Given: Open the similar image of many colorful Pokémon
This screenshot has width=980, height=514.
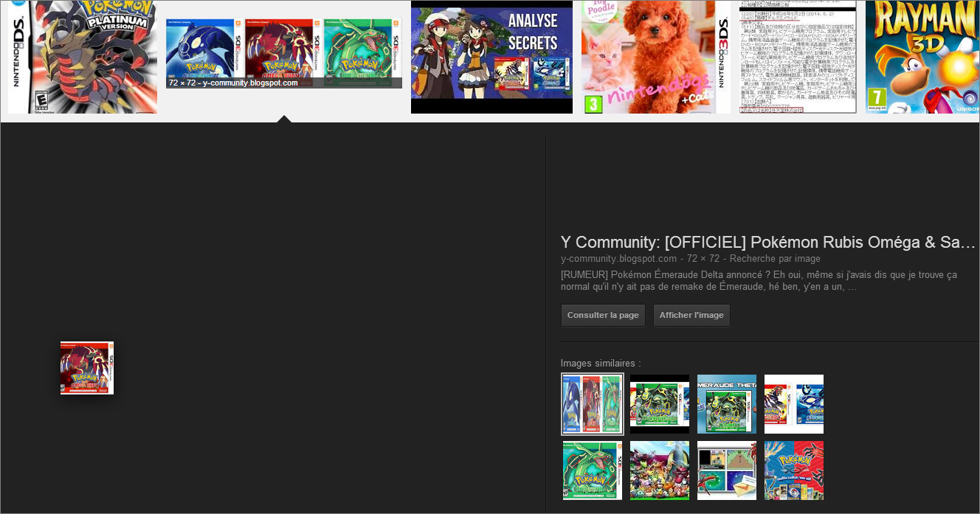Looking at the screenshot, I should (x=660, y=470).
